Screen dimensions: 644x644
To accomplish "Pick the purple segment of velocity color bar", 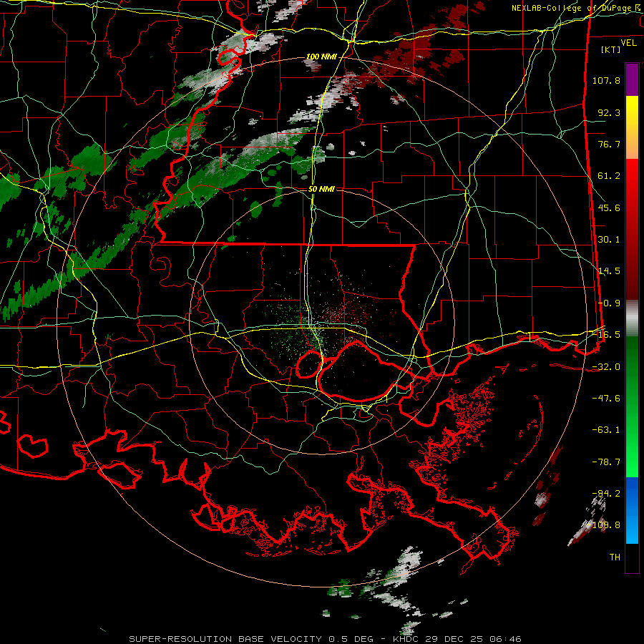I will click(632, 79).
